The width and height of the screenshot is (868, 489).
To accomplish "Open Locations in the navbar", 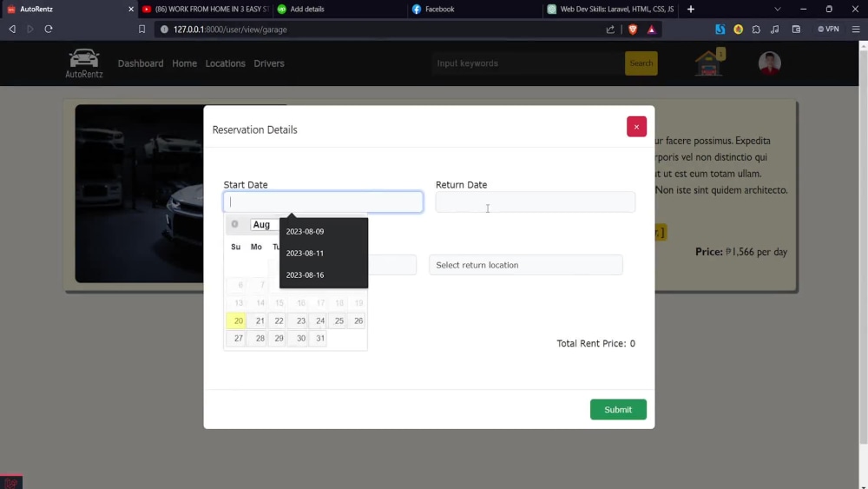I will click(x=225, y=63).
